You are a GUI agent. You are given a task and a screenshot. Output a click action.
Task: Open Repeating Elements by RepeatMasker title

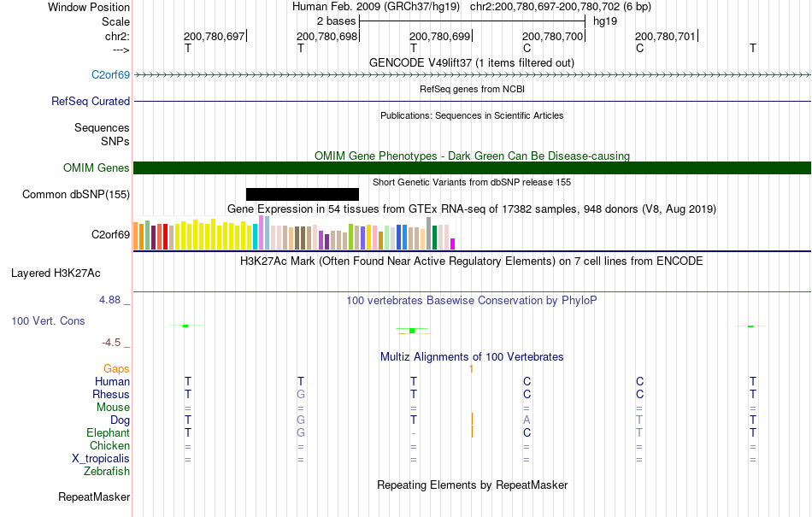tap(472, 485)
